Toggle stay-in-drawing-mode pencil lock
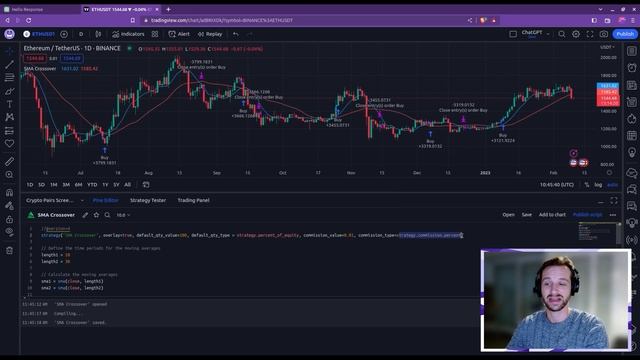 tap(9, 206)
